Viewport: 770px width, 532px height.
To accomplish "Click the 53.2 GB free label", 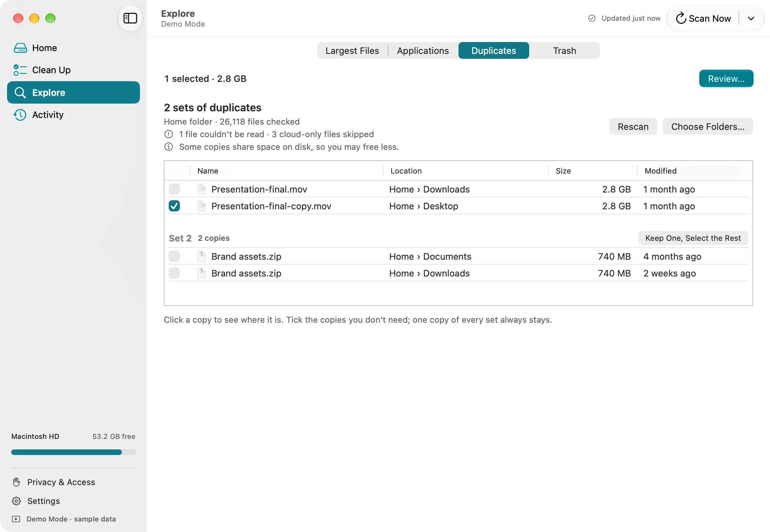I will click(x=114, y=436).
